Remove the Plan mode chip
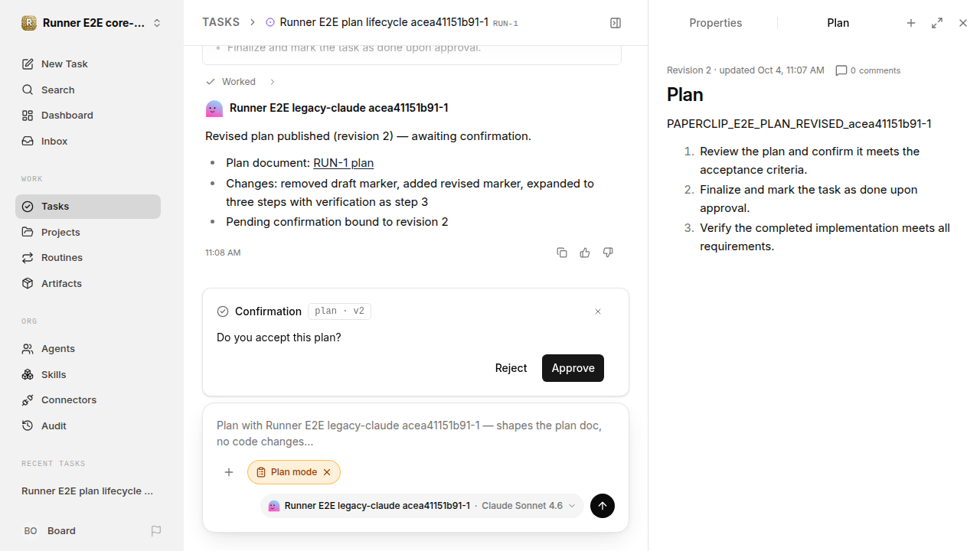The width and height of the screenshot is (980, 551). tap(327, 472)
